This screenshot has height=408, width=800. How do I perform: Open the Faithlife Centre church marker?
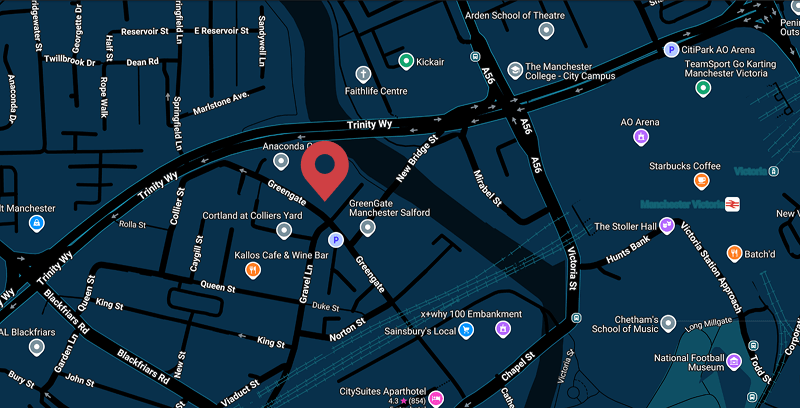point(363,74)
